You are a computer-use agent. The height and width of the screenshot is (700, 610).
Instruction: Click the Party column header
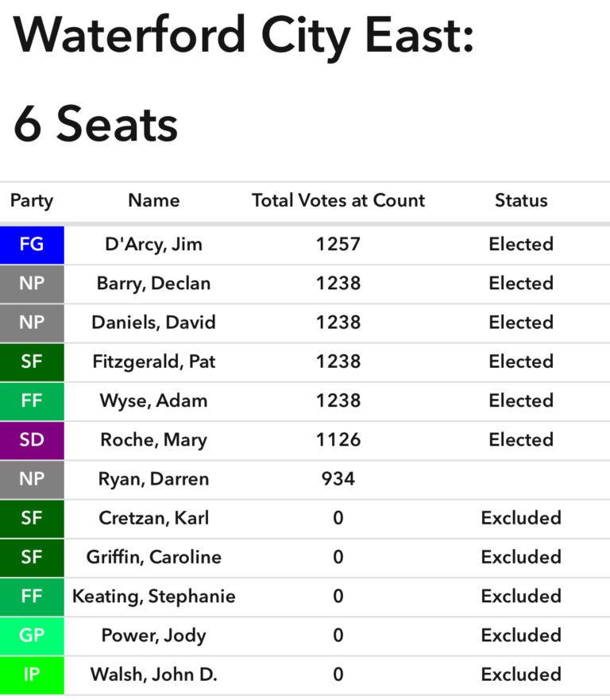pos(32,201)
